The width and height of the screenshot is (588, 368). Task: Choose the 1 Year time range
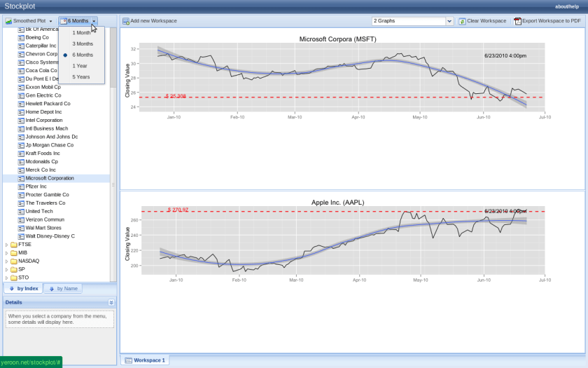(x=80, y=65)
